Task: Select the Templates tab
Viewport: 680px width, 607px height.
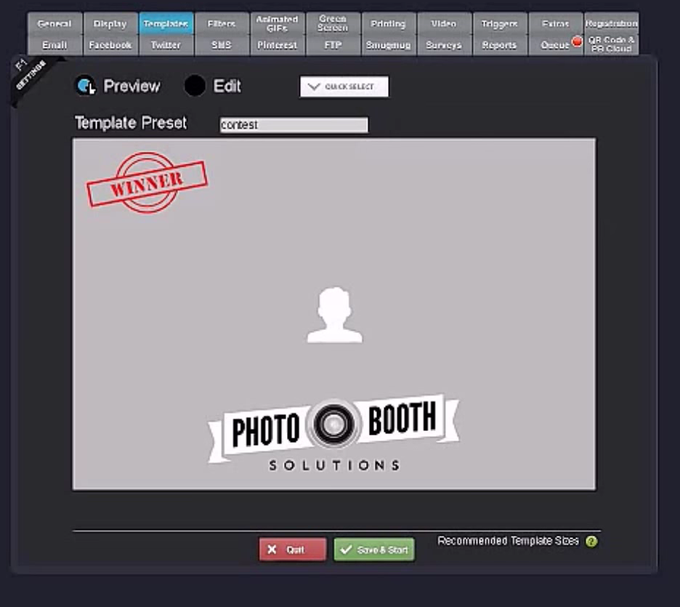Action: (166, 23)
